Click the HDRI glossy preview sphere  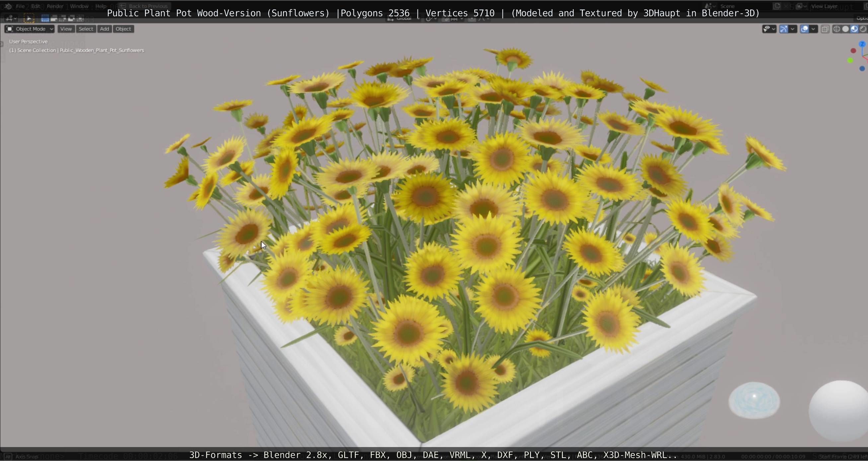(x=754, y=400)
